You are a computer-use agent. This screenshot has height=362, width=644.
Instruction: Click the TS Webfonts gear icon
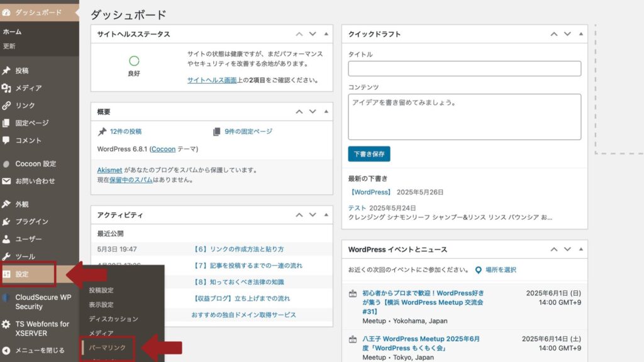pos(6,324)
